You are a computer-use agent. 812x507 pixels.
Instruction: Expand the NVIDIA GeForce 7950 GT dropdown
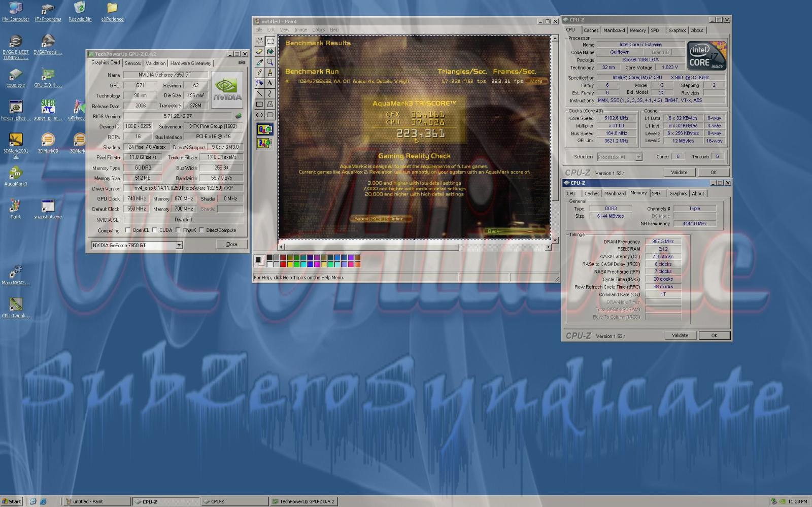(179, 245)
